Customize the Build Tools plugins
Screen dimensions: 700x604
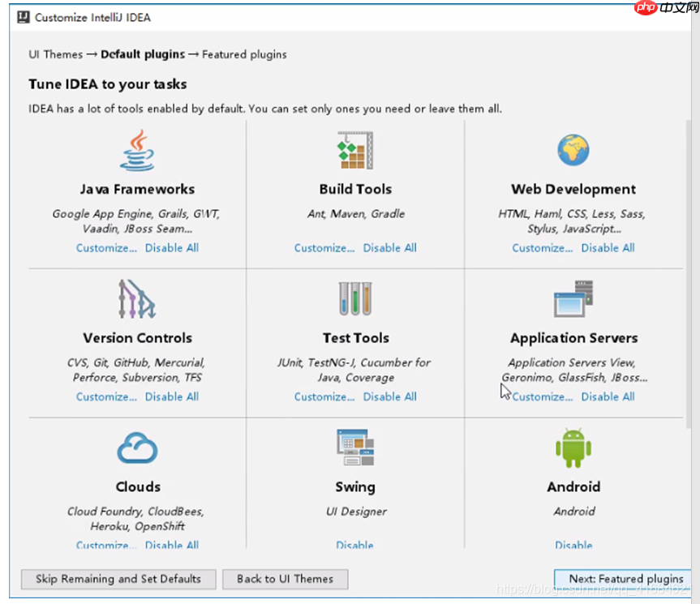pyautogui.click(x=324, y=248)
